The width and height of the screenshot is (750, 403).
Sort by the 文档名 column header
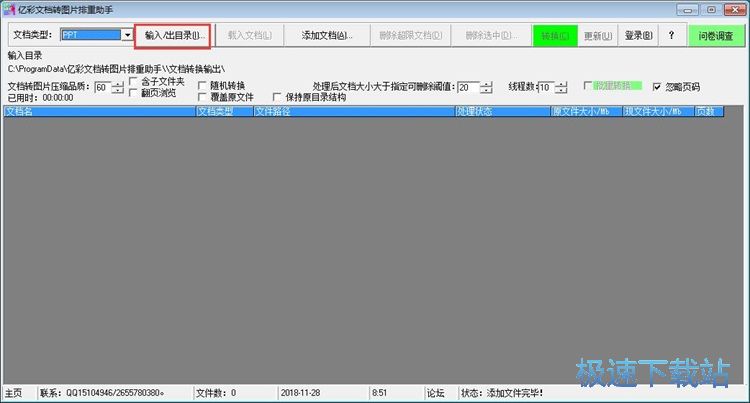(x=99, y=111)
